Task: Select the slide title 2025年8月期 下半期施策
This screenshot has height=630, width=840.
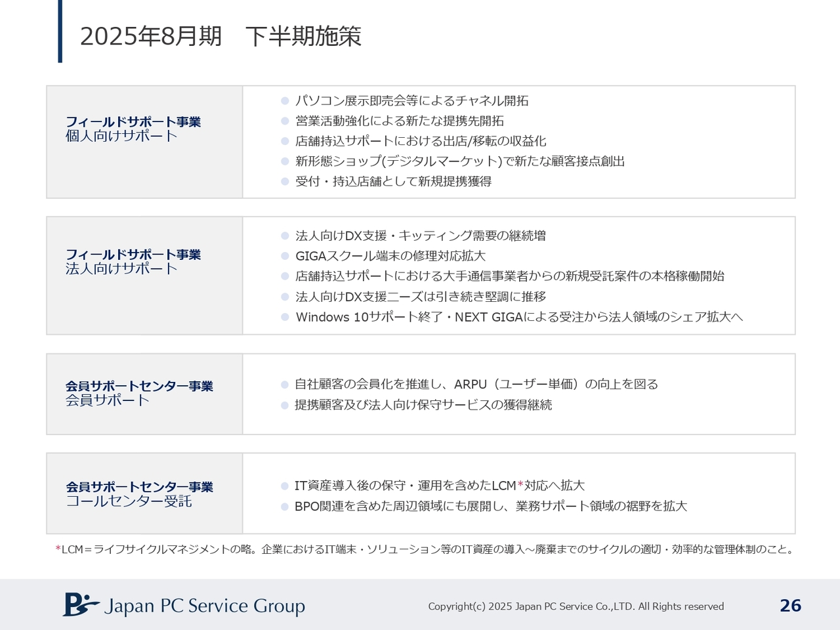Action: tap(220, 36)
